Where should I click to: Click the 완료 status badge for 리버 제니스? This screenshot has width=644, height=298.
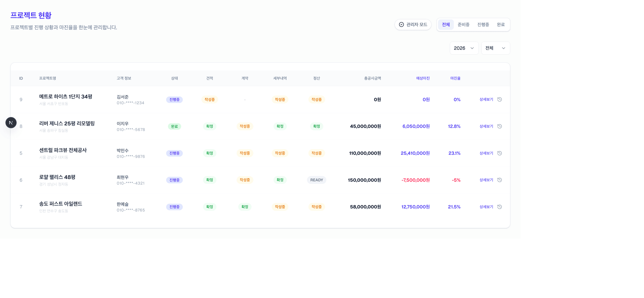[x=174, y=126]
